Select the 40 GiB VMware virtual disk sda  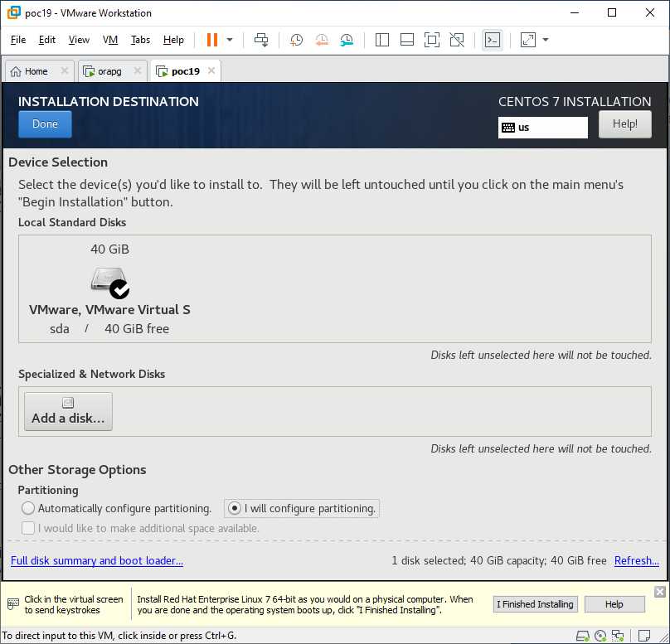pos(109,289)
